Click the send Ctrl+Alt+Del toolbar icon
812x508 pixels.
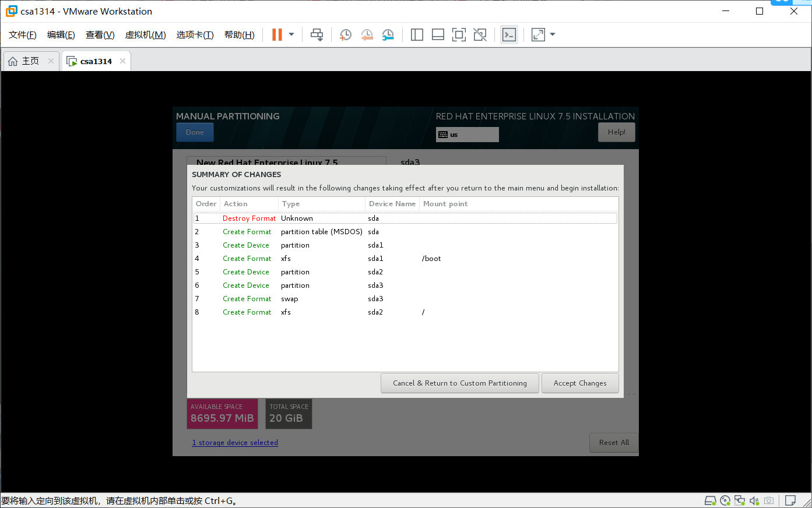tap(317, 35)
